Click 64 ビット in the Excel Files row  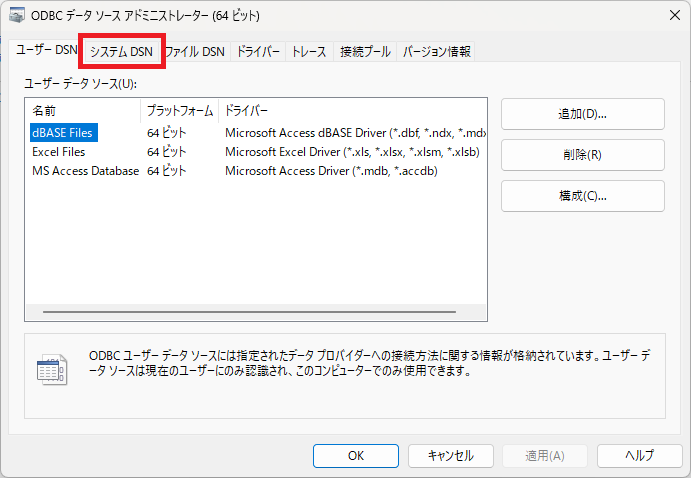click(x=167, y=152)
